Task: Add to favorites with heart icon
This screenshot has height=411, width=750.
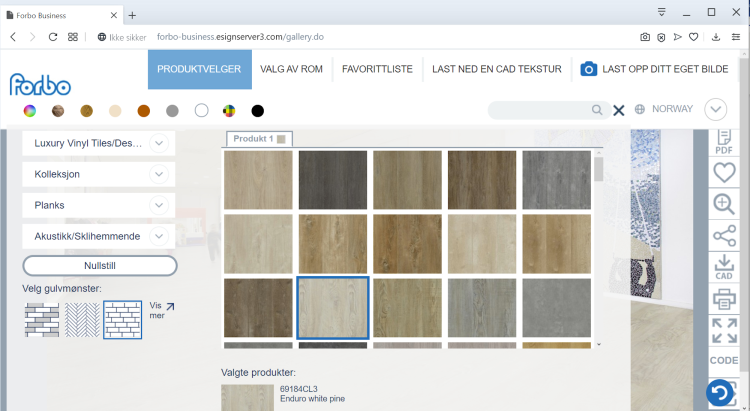Action: 724,172
